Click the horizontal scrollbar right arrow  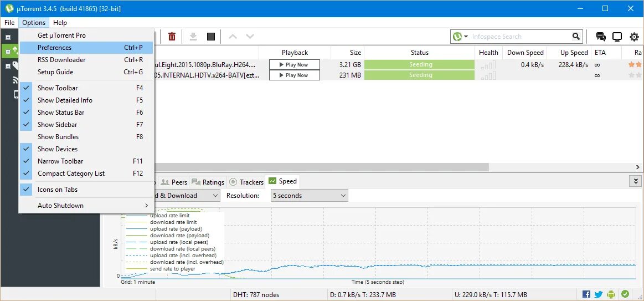pos(638,167)
